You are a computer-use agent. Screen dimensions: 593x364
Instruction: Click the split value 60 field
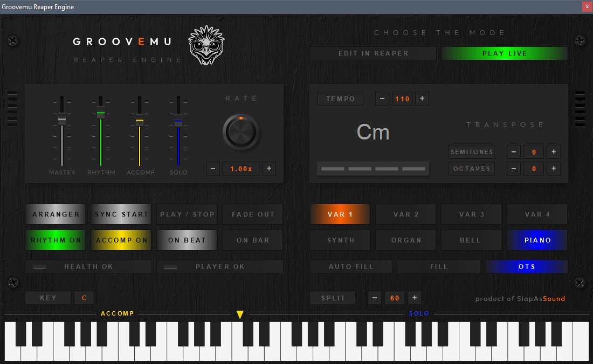click(x=395, y=298)
